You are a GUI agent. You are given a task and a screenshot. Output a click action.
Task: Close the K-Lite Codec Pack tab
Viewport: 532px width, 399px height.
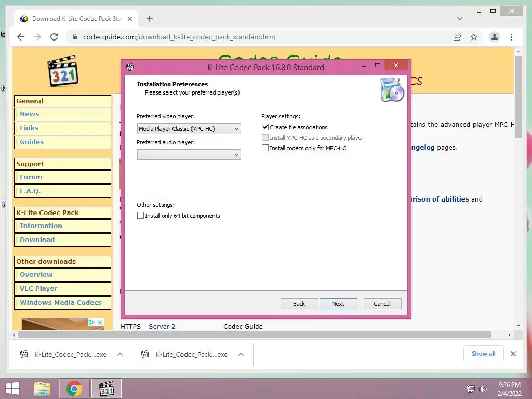tap(129, 19)
